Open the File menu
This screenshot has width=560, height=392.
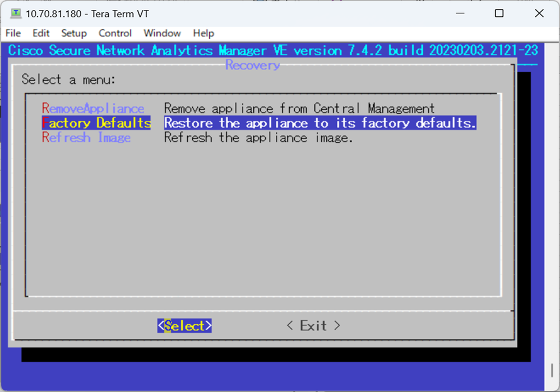click(13, 33)
